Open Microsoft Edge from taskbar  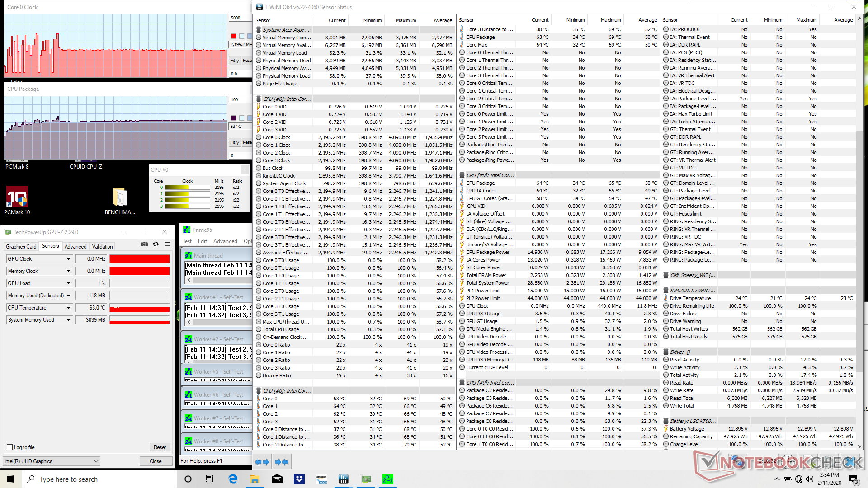pyautogui.click(x=233, y=479)
